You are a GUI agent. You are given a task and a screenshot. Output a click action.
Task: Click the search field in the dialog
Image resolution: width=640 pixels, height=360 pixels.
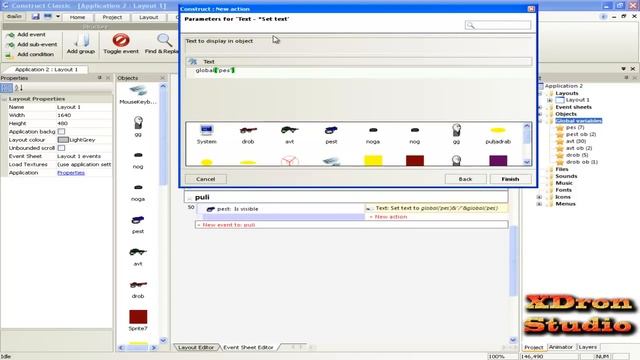[498, 25]
